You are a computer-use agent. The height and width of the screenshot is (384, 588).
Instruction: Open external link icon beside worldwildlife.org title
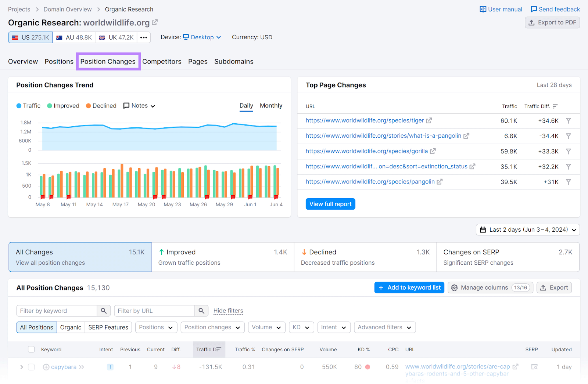[155, 22]
